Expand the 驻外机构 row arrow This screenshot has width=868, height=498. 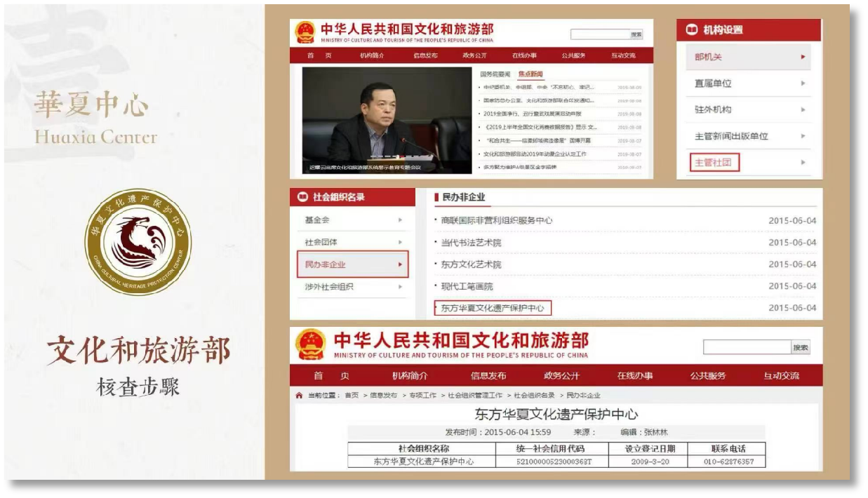pyautogui.click(x=803, y=110)
